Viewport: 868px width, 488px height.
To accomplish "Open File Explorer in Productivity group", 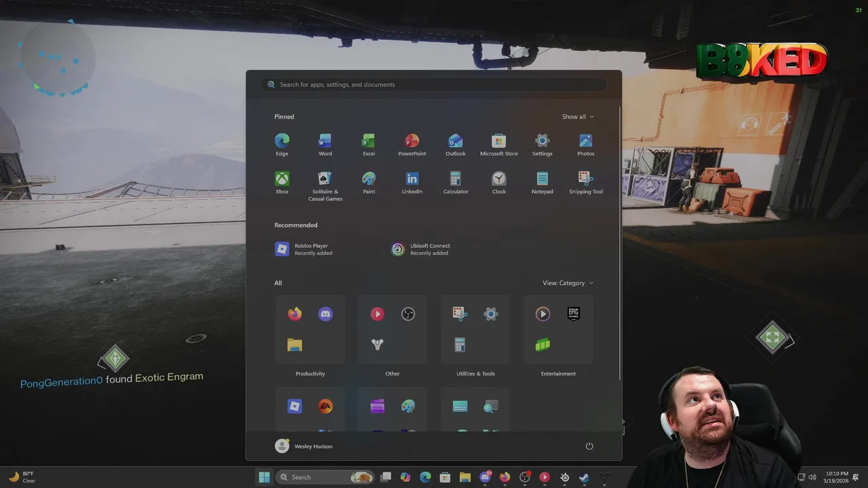I will pyautogui.click(x=294, y=345).
